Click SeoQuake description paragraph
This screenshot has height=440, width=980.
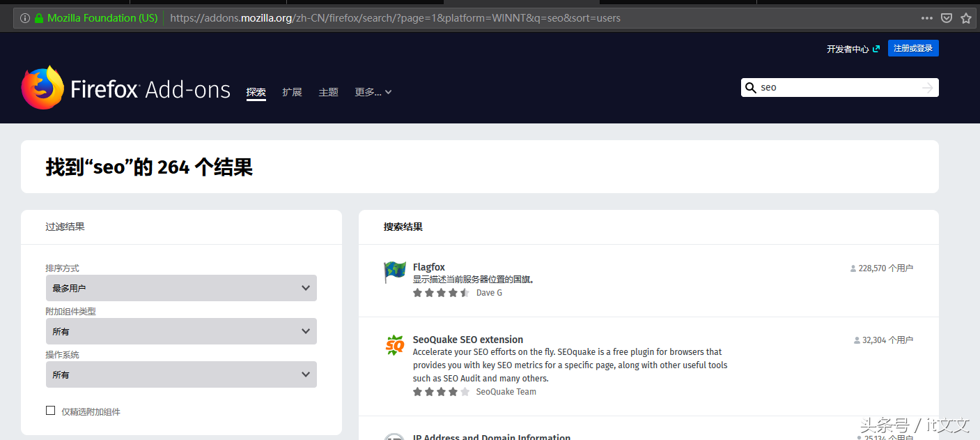570,365
